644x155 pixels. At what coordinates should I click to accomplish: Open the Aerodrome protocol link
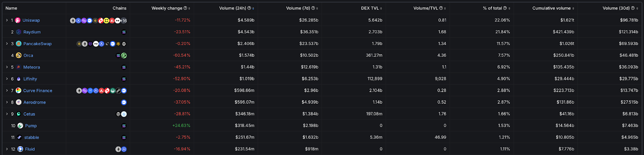35,103
